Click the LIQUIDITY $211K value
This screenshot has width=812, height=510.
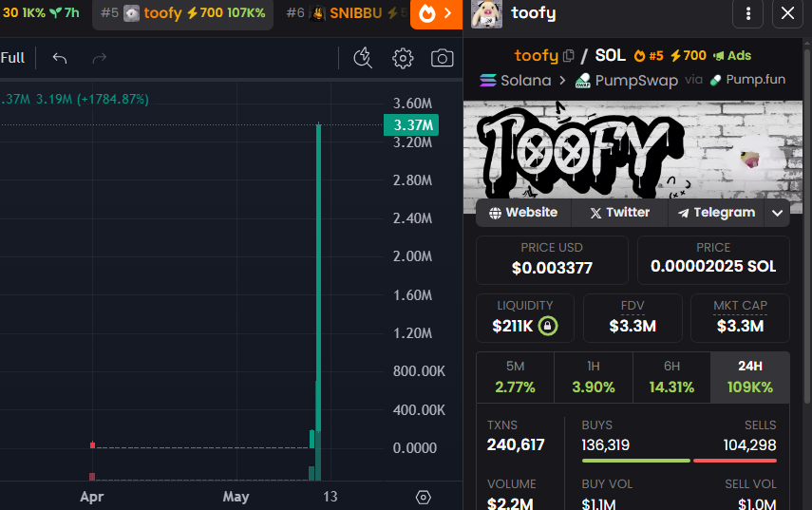(x=512, y=326)
